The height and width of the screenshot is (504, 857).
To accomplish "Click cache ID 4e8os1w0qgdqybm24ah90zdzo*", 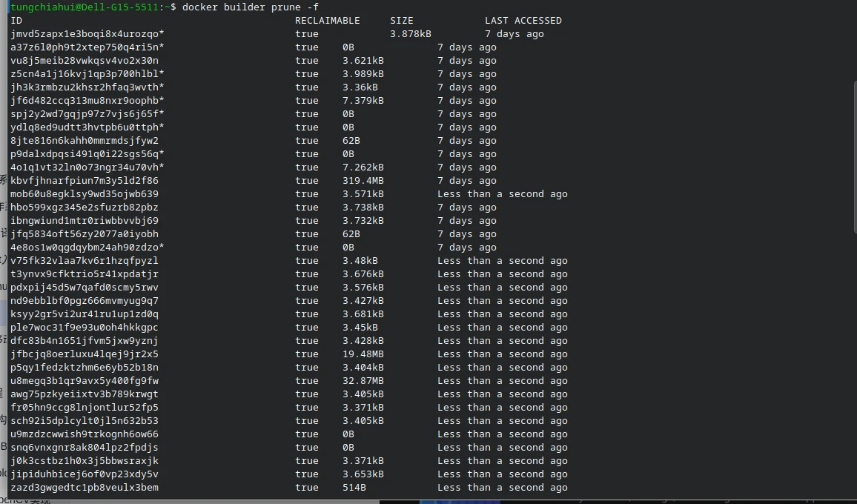I will click(87, 247).
